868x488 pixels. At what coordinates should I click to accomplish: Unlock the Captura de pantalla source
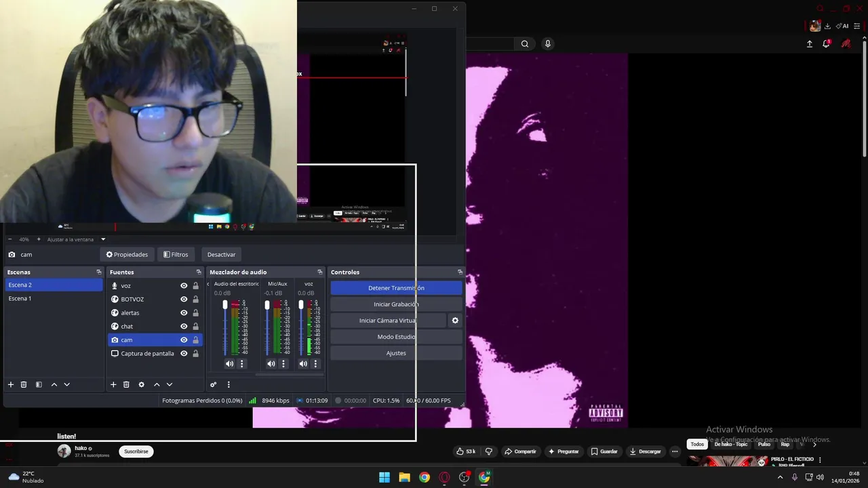pos(196,354)
